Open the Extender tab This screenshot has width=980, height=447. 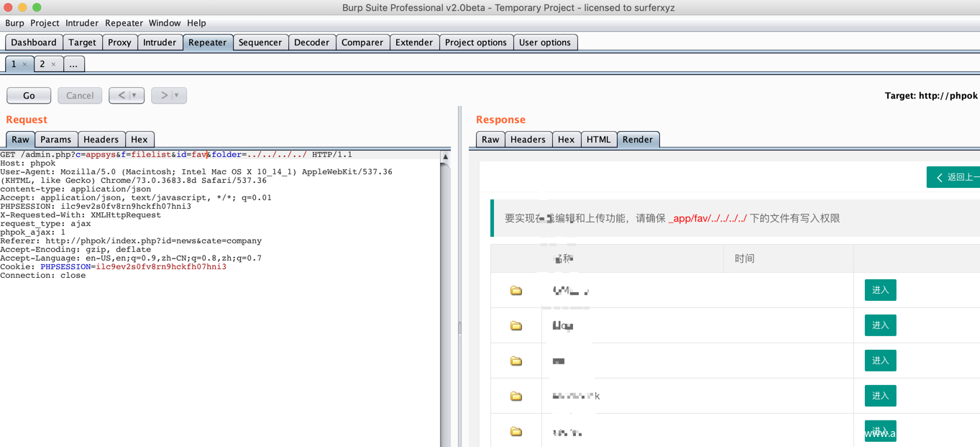click(x=414, y=42)
